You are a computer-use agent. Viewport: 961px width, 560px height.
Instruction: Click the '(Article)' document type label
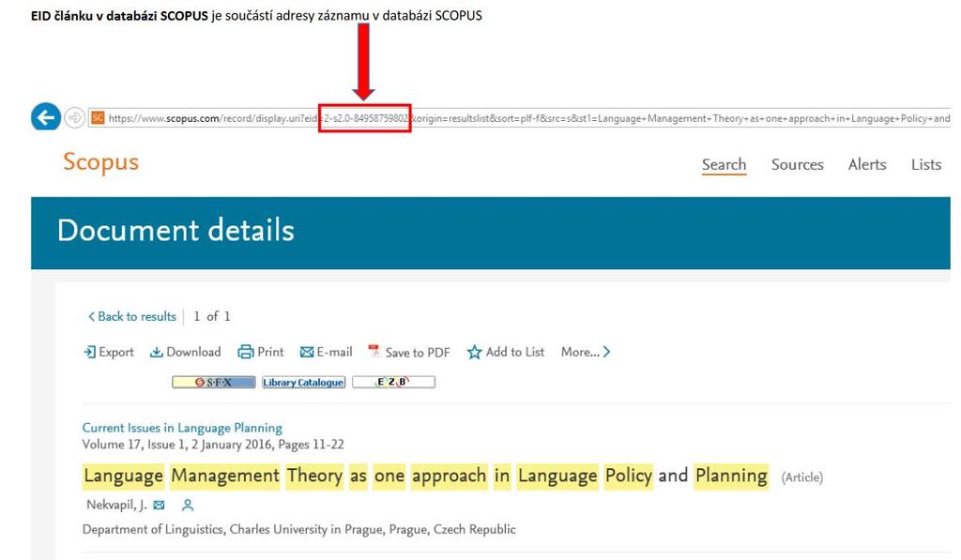tap(802, 477)
